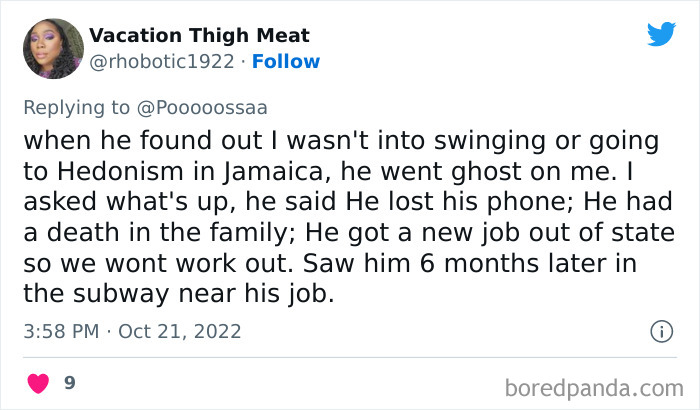Open the 3:58 PM timestamp

click(61, 330)
